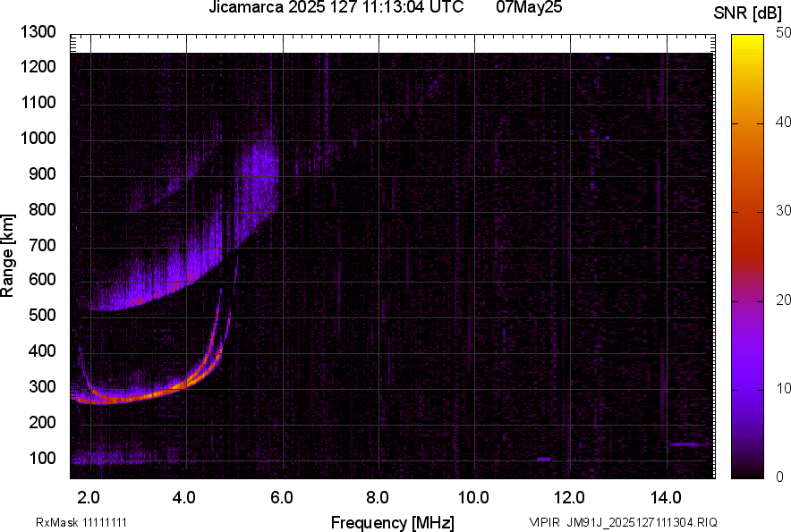This screenshot has width=791, height=532.
Task: Click the faint echo band at 100 km range
Action: (x=116, y=461)
